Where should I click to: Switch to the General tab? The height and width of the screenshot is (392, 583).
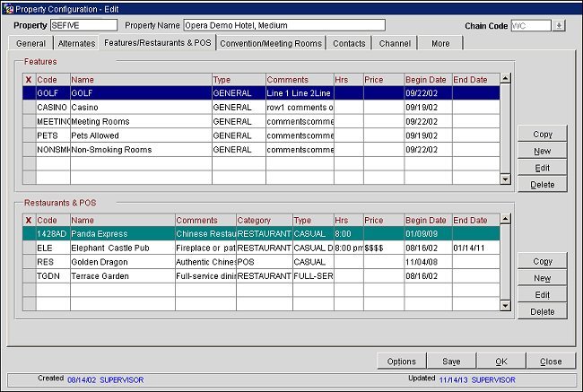pos(30,43)
